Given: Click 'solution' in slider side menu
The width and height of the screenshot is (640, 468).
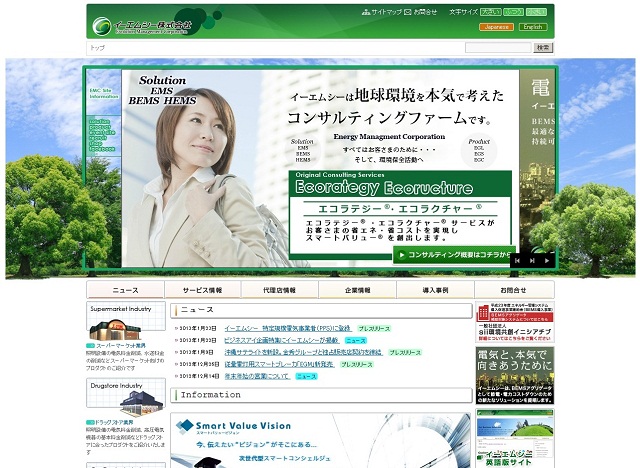Looking at the screenshot, I should coord(100,121).
